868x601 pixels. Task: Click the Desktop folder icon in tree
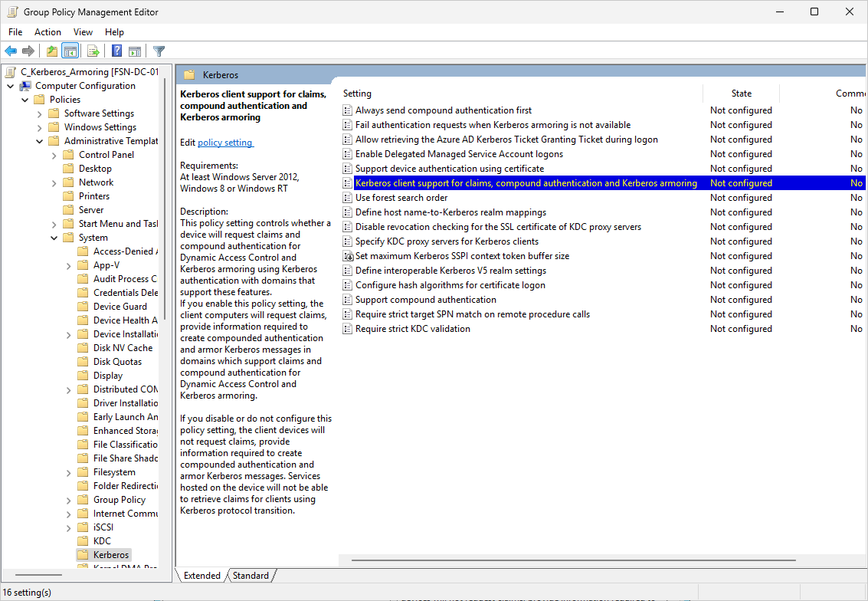click(x=68, y=169)
